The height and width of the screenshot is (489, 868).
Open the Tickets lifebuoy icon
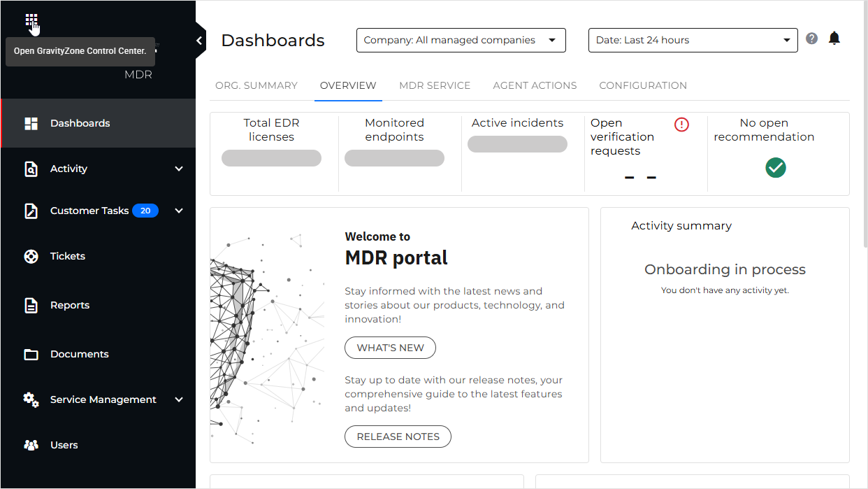pyautogui.click(x=31, y=257)
